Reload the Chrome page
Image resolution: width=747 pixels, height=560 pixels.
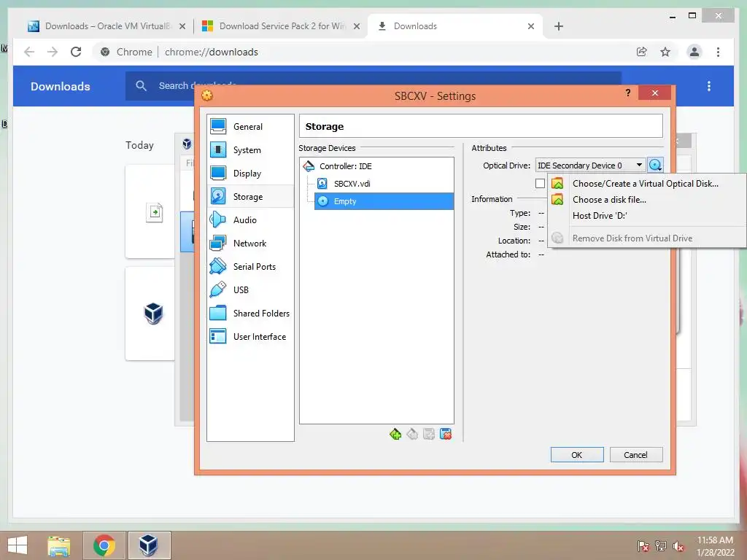pyautogui.click(x=76, y=52)
